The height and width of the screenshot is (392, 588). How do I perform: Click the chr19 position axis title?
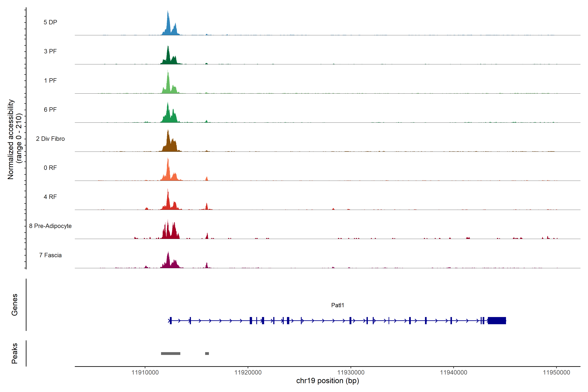point(327,381)
